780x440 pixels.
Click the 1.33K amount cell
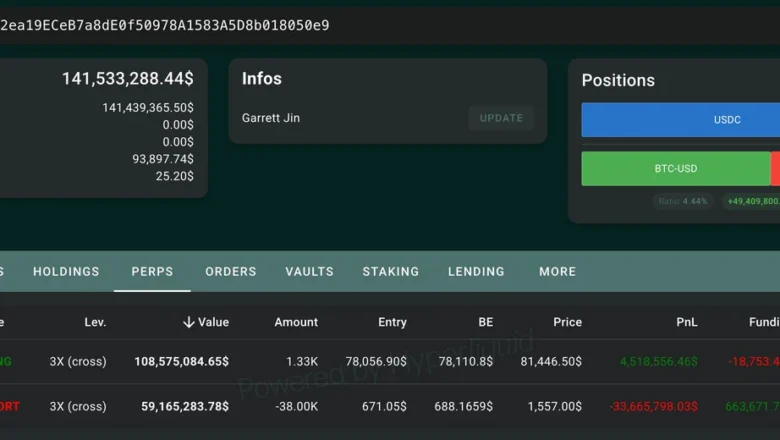tap(302, 361)
